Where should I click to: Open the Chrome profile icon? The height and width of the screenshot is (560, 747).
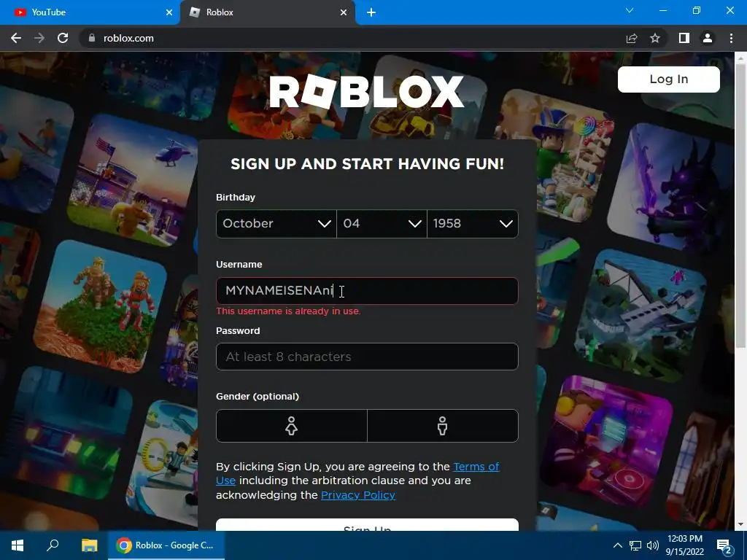[x=708, y=38]
